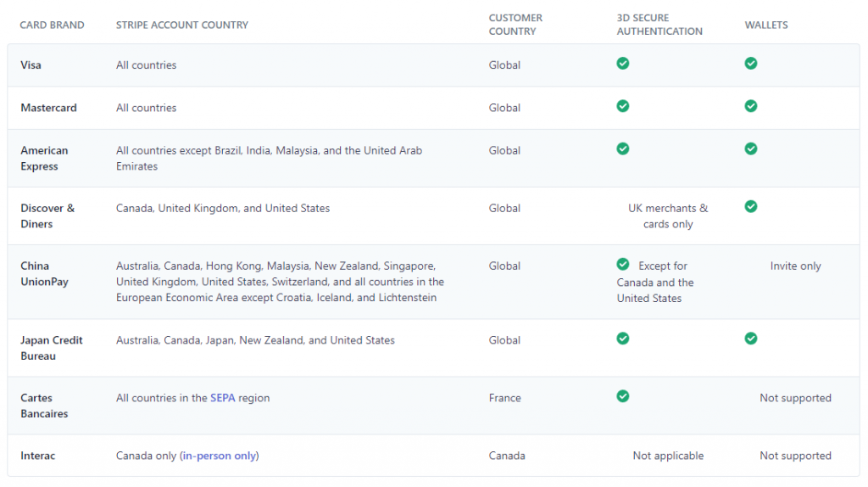Click American Express Wallets checkmark
Screen dimensions: 868x487
coord(751,148)
